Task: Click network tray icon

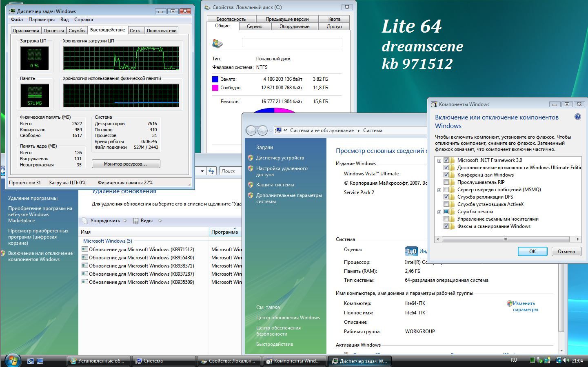Action: (558, 360)
